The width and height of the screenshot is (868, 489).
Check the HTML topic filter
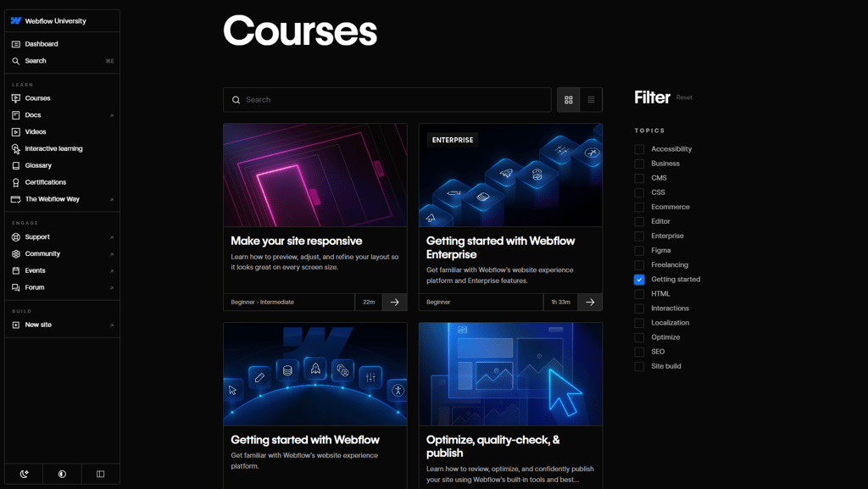click(x=639, y=294)
